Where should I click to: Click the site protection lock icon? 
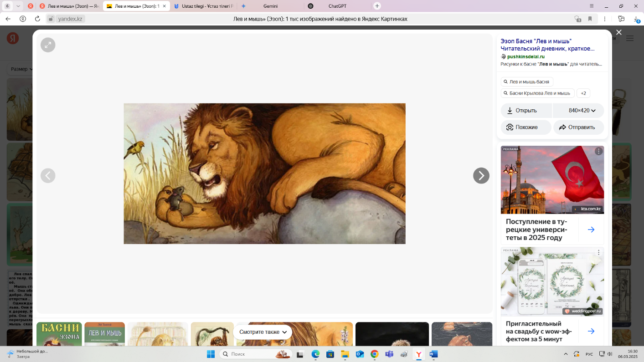click(x=51, y=19)
